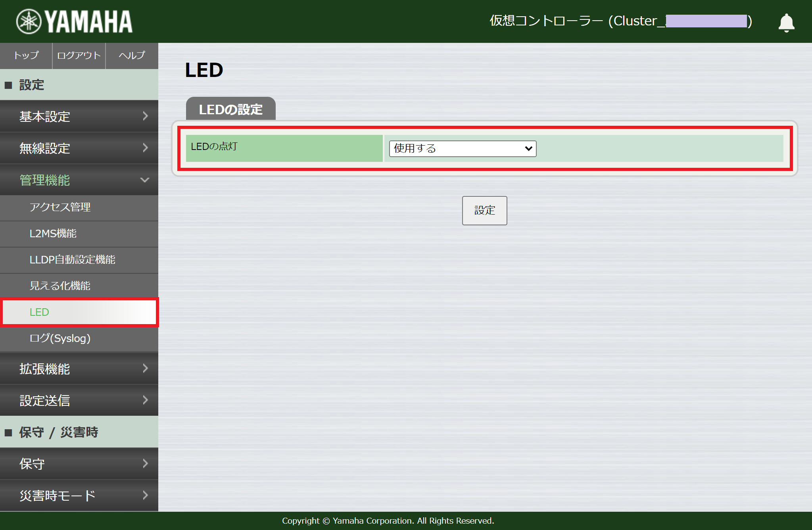Click the notification bell icon
Screen dimensions: 812x530
tap(786, 23)
